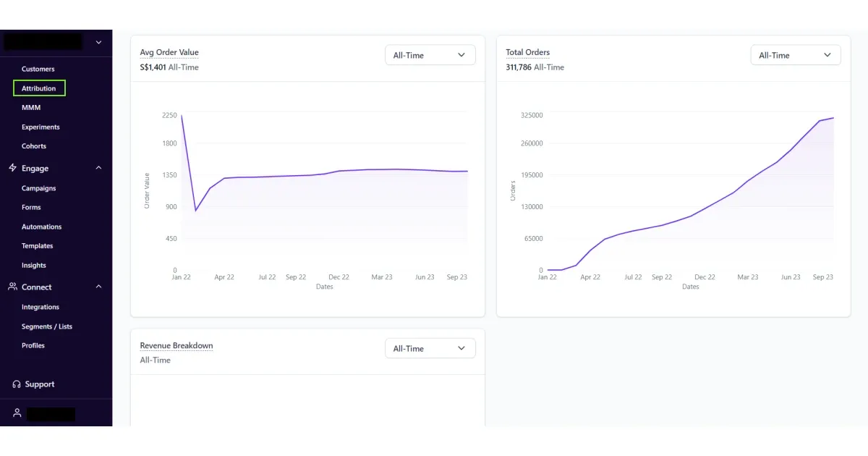Viewport: 868px width, 456px height.
Task: Open Templates in the sidebar
Action: click(x=37, y=246)
